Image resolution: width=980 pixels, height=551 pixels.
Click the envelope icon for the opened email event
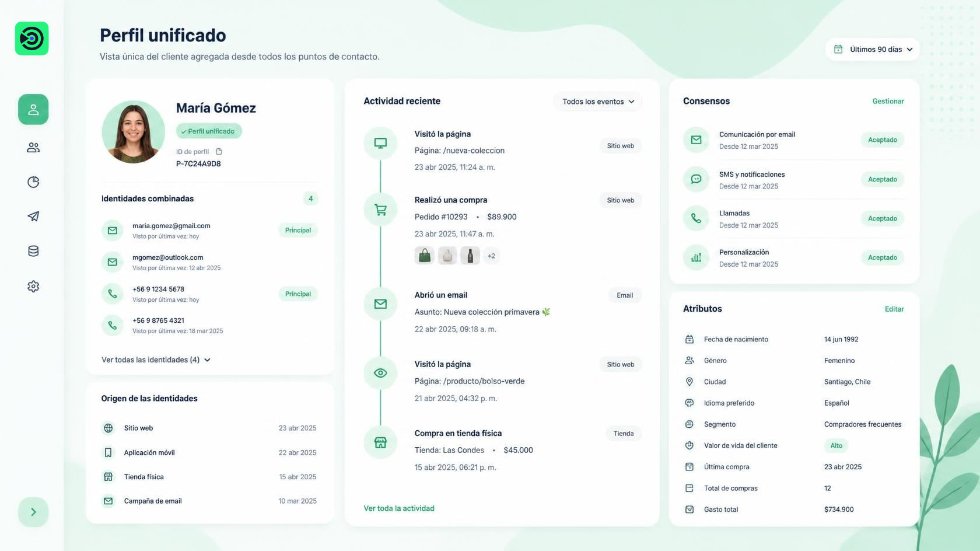pos(380,304)
